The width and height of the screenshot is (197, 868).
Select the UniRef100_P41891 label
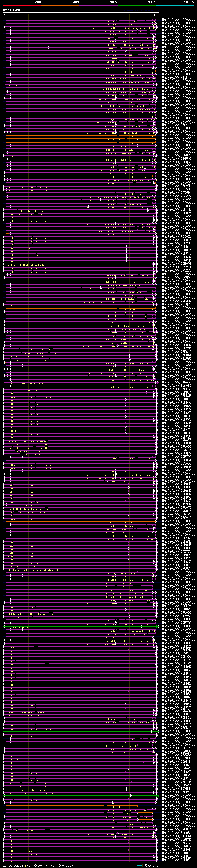(x=177, y=358)
